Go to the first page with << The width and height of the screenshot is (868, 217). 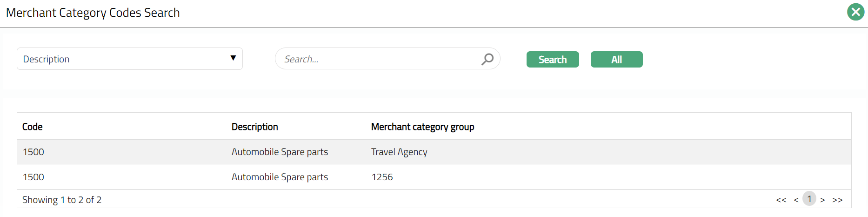click(781, 200)
